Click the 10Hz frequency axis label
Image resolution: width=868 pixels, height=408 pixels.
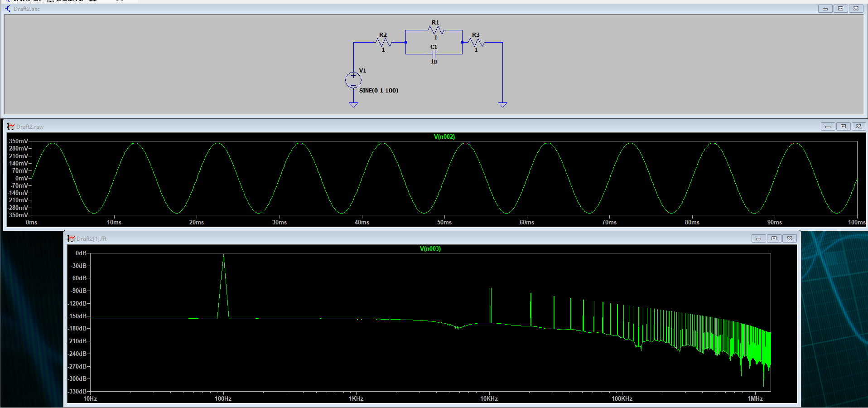point(90,399)
